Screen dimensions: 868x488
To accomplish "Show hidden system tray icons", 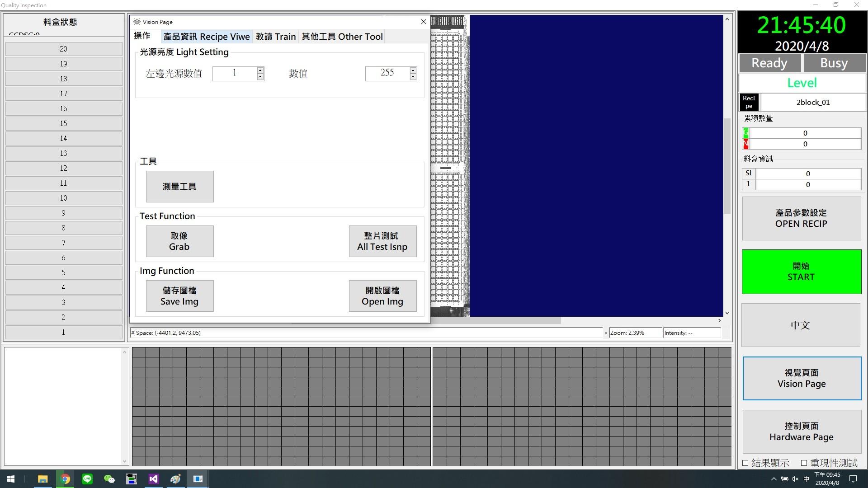I will [774, 479].
